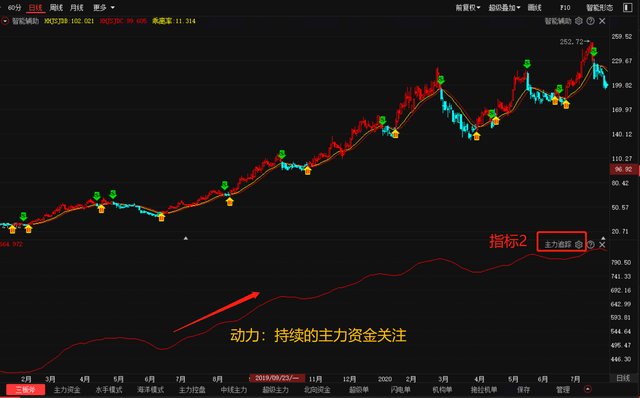Screen dimensions: 640x398
Task: Open help icon beside 智能辅助 settings
Action: pos(590,21)
